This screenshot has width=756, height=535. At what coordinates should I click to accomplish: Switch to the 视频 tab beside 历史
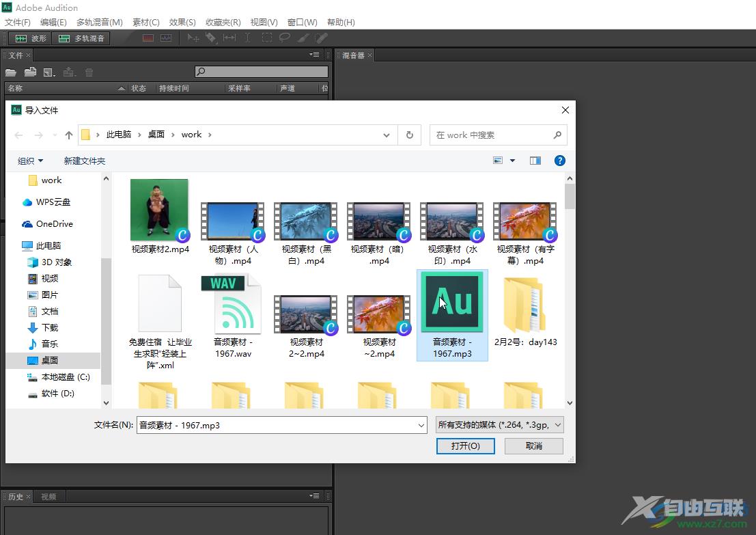(x=48, y=497)
